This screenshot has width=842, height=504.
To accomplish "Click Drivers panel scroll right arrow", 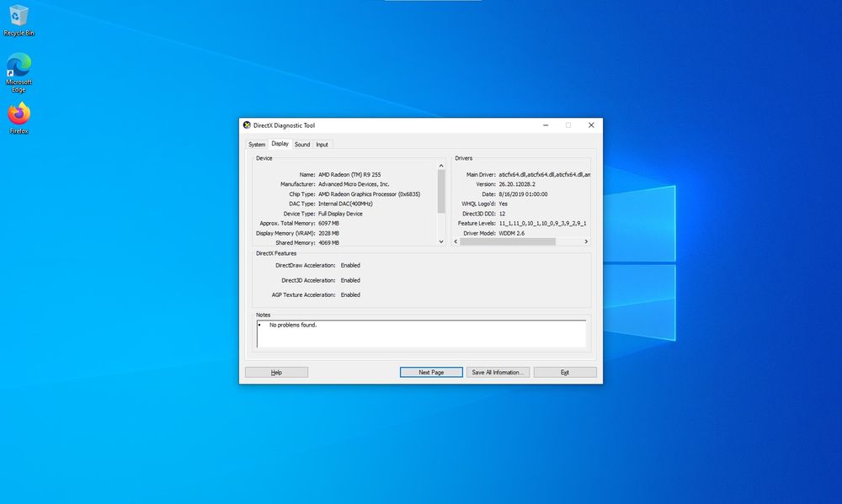I will pyautogui.click(x=586, y=241).
